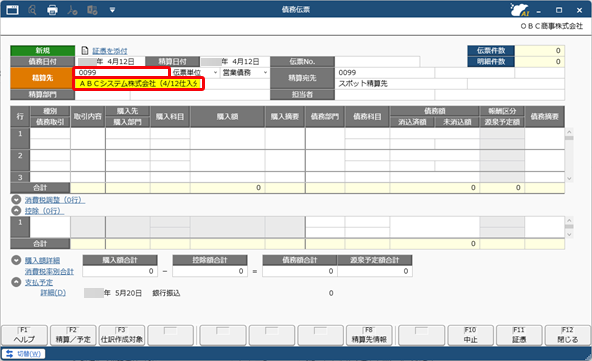
Task: Expand the 購入額詳細 toggle icon
Action: tap(16, 260)
